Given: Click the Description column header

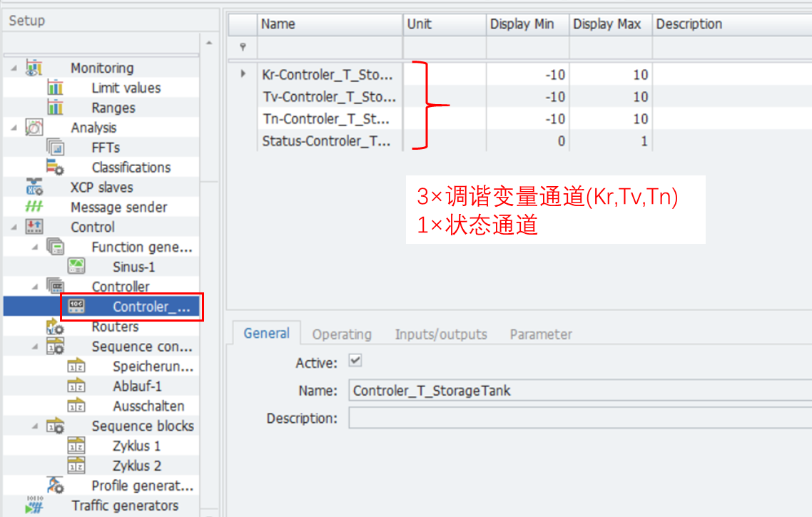Looking at the screenshot, I should click(x=732, y=24).
